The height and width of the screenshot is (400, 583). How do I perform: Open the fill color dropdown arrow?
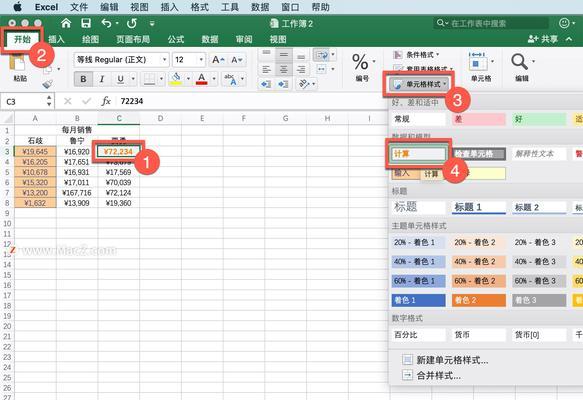[x=188, y=79]
